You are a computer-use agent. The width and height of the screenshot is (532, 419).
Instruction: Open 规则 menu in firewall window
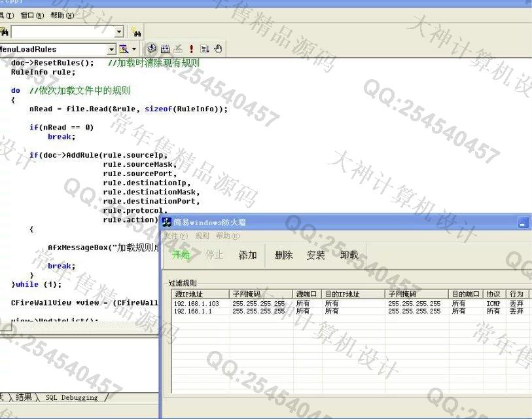202,236
